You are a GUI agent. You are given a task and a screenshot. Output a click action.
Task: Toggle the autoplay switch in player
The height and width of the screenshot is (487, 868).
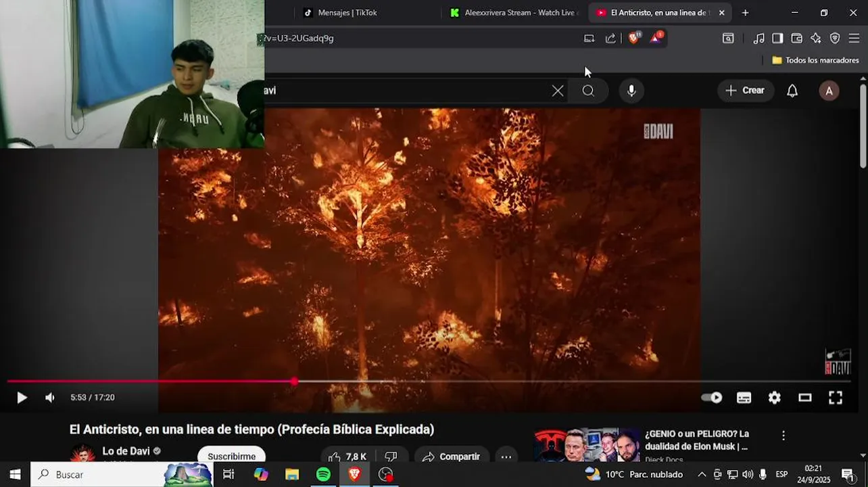[711, 398]
